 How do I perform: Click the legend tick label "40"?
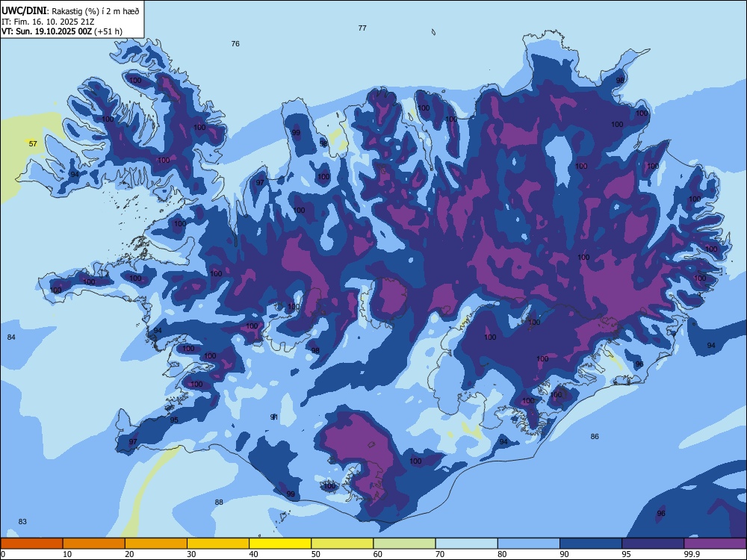254,554
